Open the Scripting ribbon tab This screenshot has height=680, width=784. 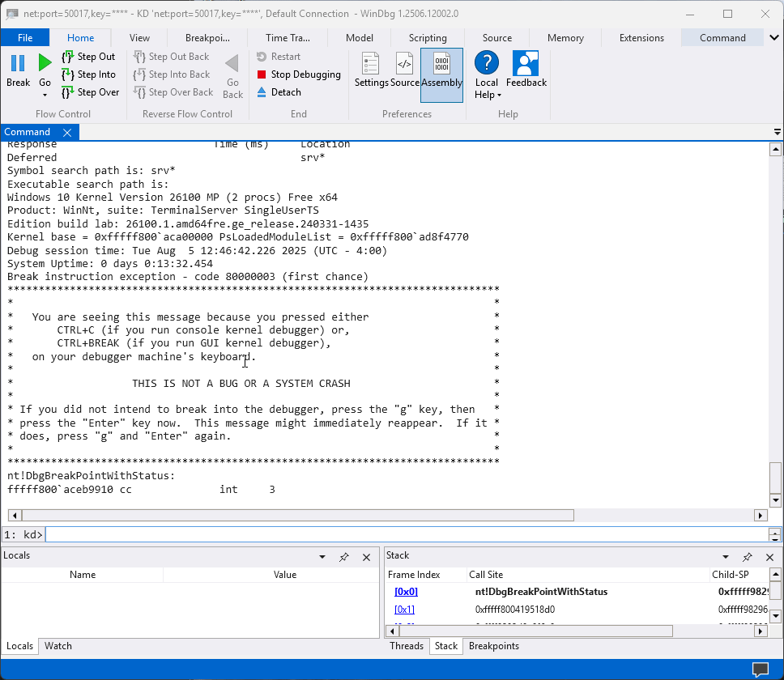click(428, 38)
